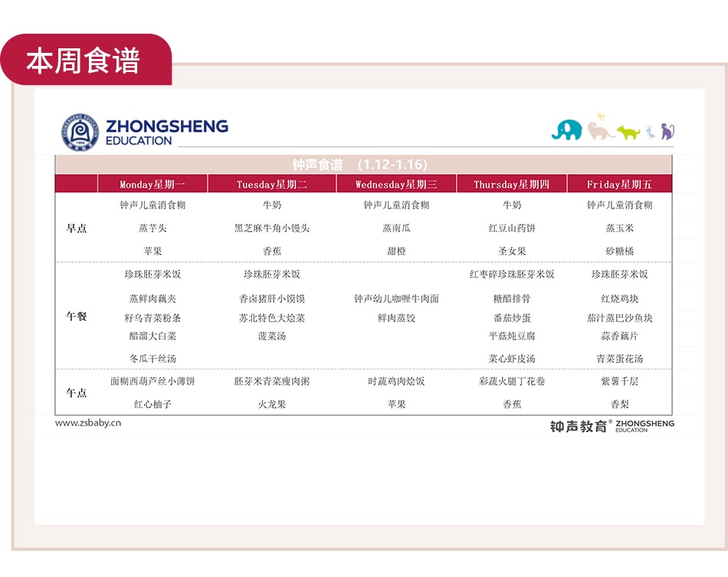This screenshot has height=577, width=728.
Task: Click the 午点 row label
Action: tap(77, 392)
